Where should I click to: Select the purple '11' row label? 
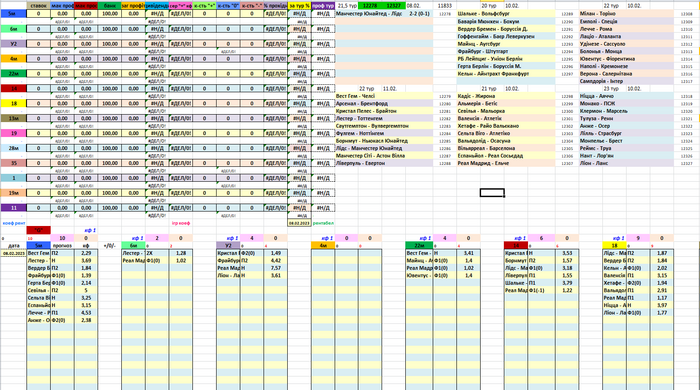pyautogui.click(x=13, y=208)
